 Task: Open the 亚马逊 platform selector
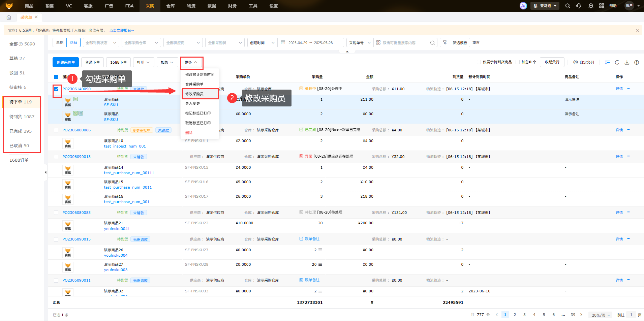tap(545, 6)
